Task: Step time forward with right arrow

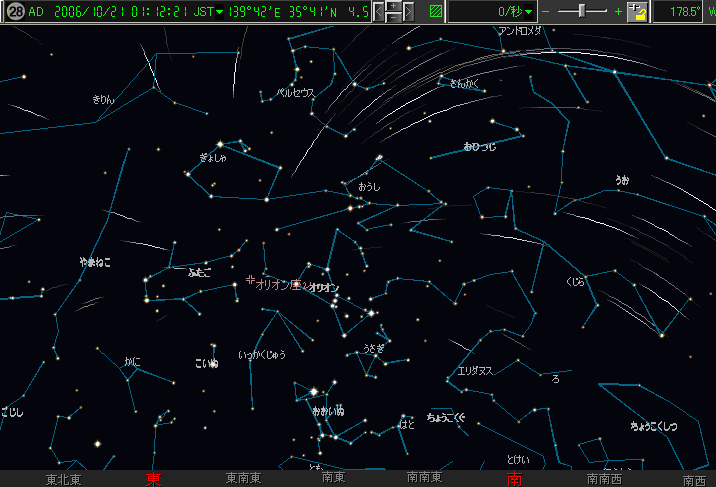Action: click(410, 12)
